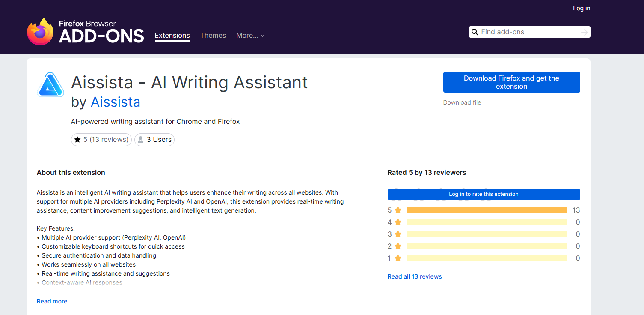Open the Log in link
644x315 pixels.
pyautogui.click(x=581, y=8)
